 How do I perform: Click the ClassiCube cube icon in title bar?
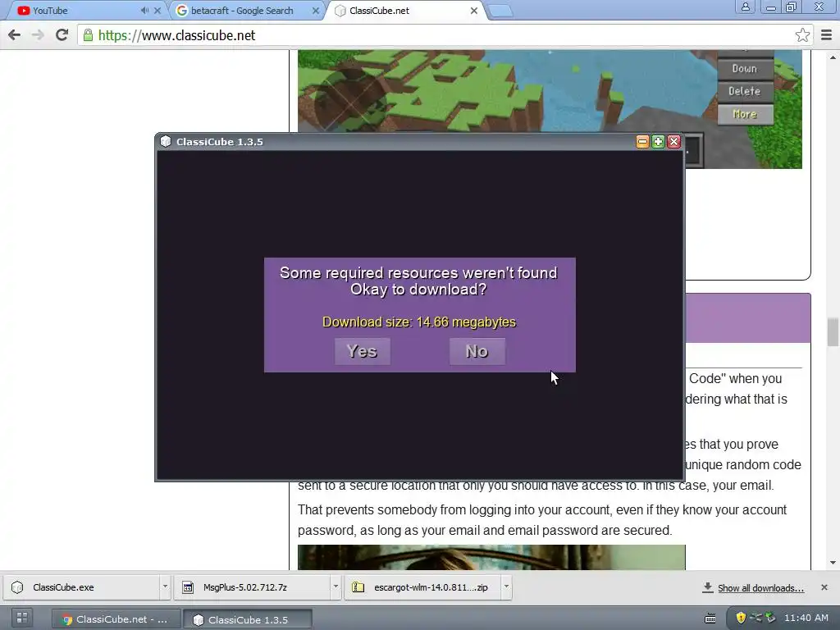tap(166, 141)
